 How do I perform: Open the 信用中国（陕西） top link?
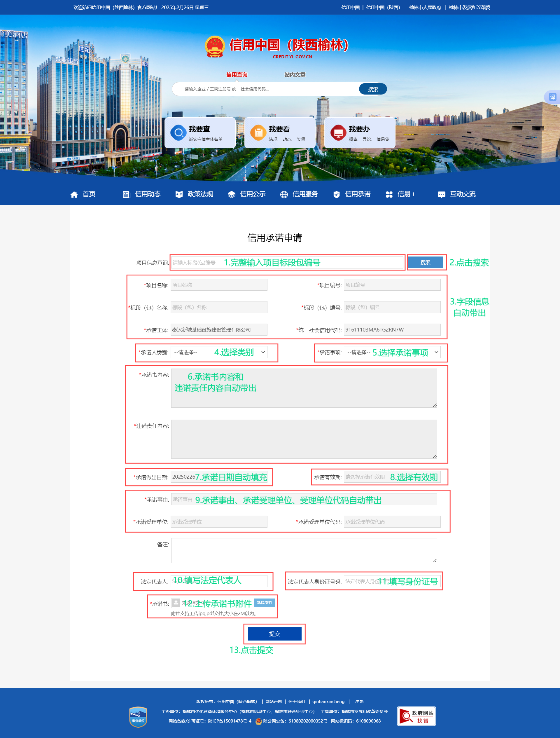383,7
